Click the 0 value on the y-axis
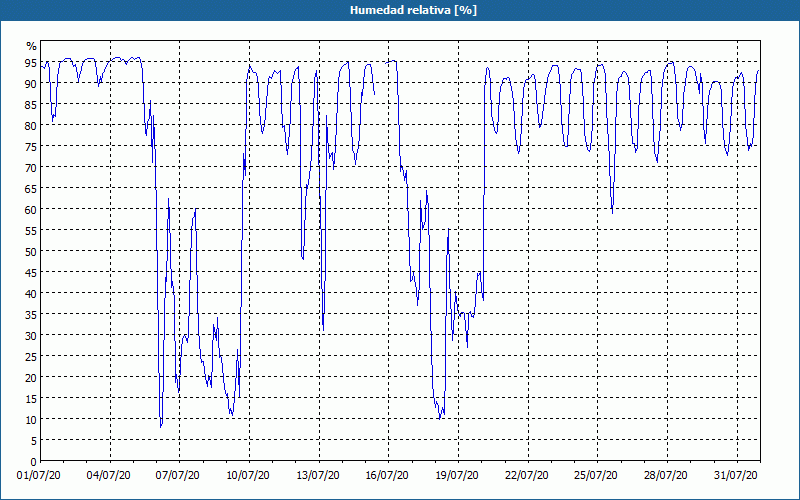Viewport: 800px width, 500px height. (34, 462)
